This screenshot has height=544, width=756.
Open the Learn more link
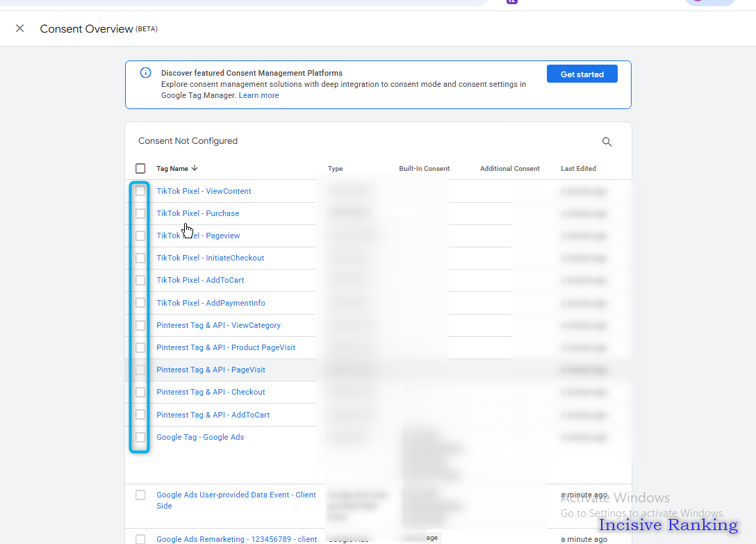pyautogui.click(x=258, y=95)
